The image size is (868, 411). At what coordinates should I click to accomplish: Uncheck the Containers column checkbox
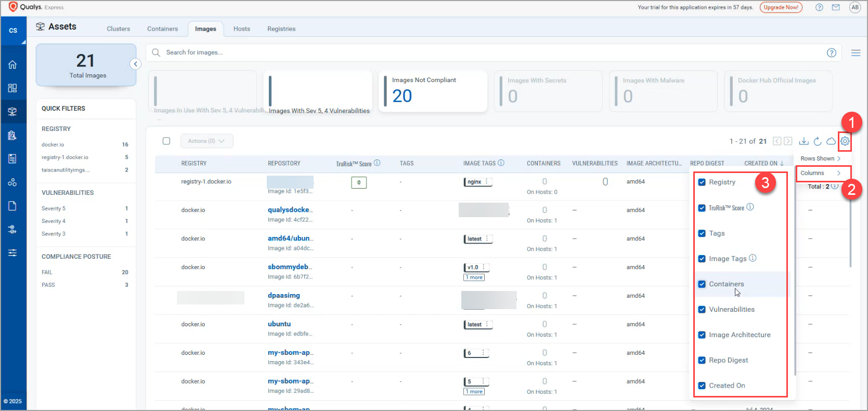702,284
